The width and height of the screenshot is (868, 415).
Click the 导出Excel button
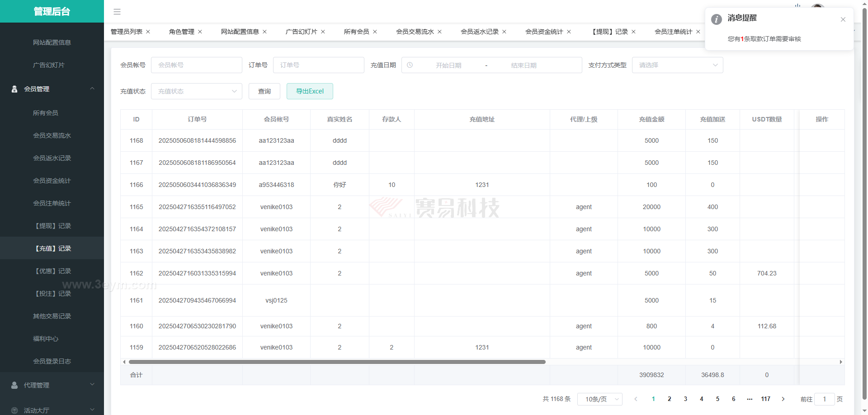[310, 91]
